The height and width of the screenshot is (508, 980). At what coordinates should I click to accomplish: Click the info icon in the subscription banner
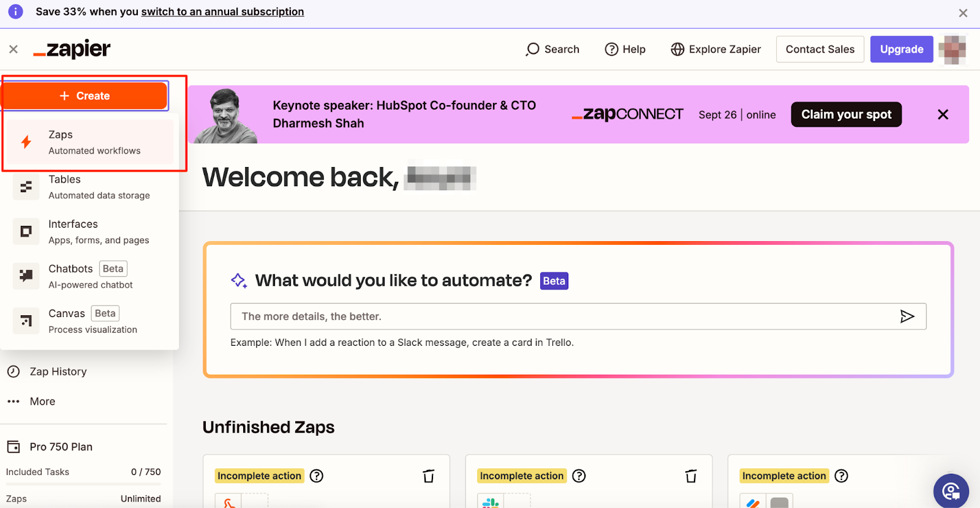pyautogui.click(x=15, y=12)
